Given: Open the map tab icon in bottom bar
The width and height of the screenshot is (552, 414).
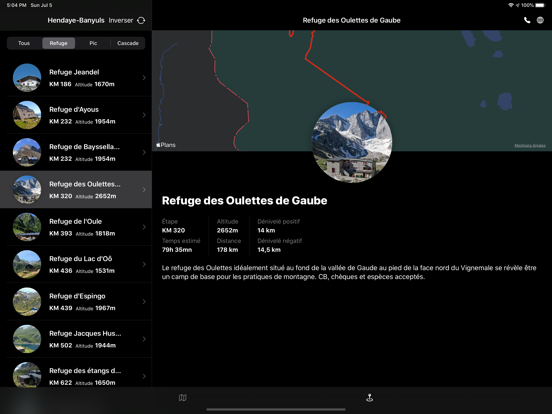Looking at the screenshot, I should coord(182,398).
